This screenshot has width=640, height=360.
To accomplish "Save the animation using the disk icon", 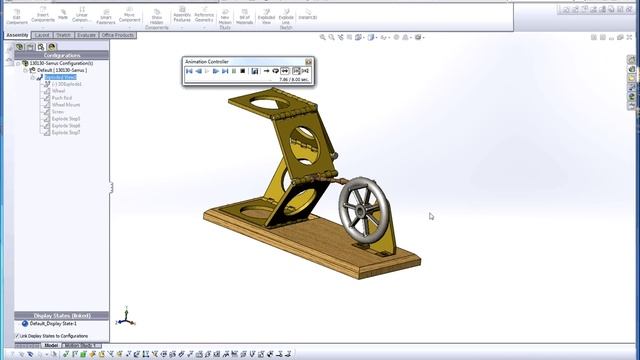I will (x=255, y=71).
